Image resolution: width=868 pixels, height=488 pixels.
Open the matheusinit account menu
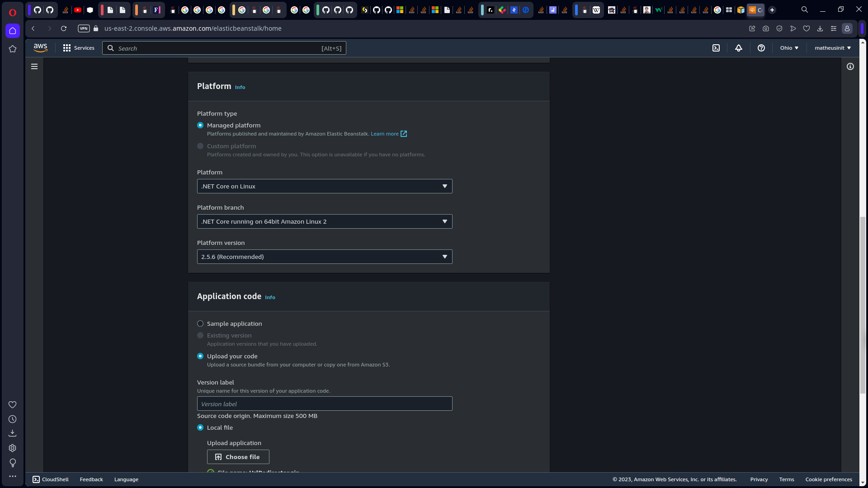(832, 47)
